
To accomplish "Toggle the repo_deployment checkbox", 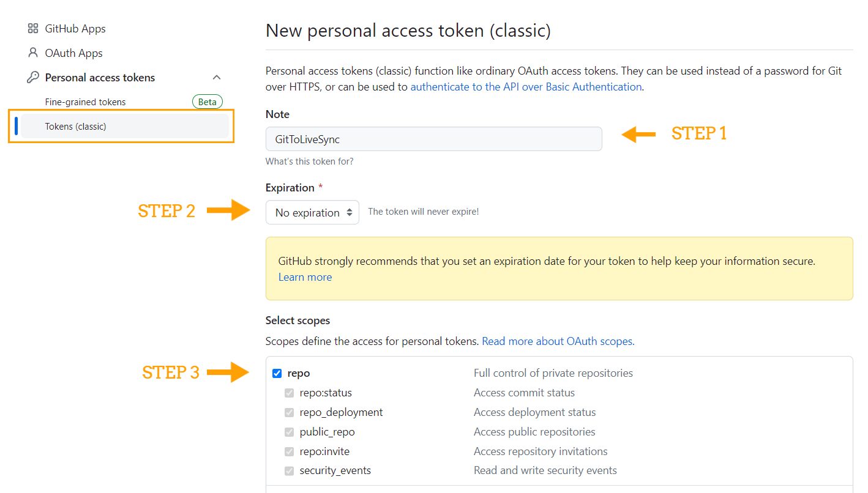I will 290,412.
